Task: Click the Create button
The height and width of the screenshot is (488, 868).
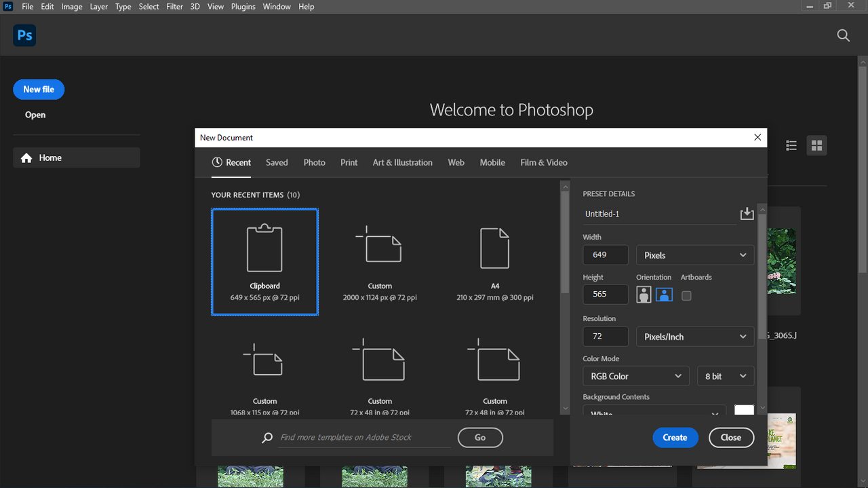Action: (x=675, y=438)
